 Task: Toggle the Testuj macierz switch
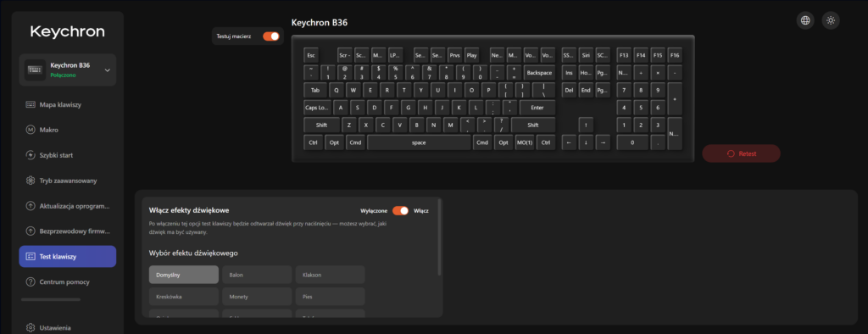coord(270,36)
